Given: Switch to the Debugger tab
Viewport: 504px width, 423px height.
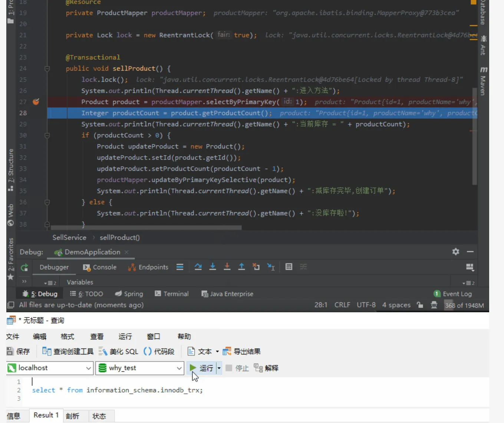Looking at the screenshot, I should (54, 267).
